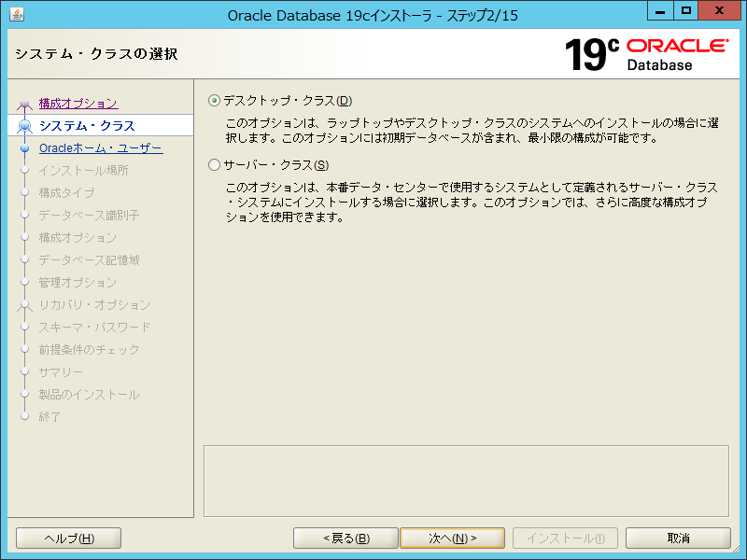Image resolution: width=747 pixels, height=560 pixels.
Task: Click the window title bar text
Action: click(x=373, y=15)
